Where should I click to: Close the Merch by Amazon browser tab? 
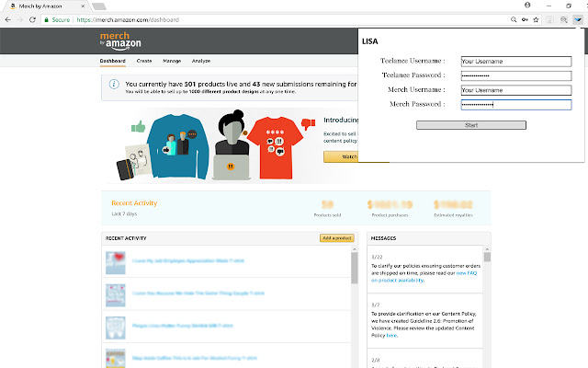click(x=83, y=6)
